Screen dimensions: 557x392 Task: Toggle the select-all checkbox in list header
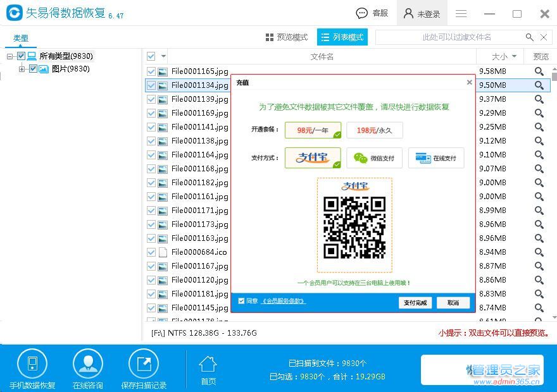pyautogui.click(x=151, y=56)
